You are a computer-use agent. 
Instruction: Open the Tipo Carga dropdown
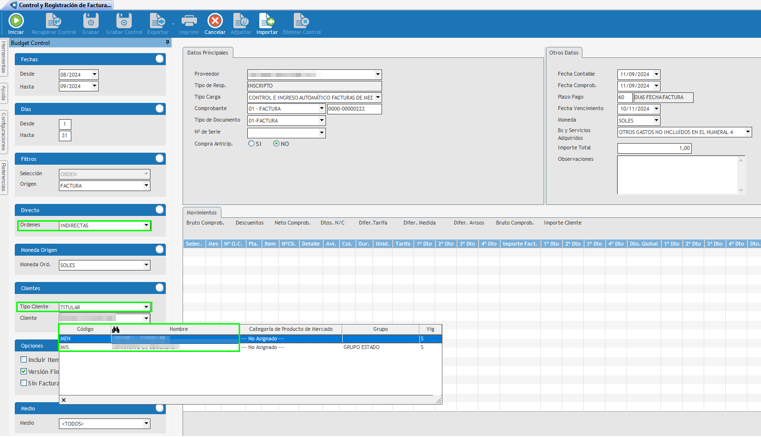coord(378,97)
